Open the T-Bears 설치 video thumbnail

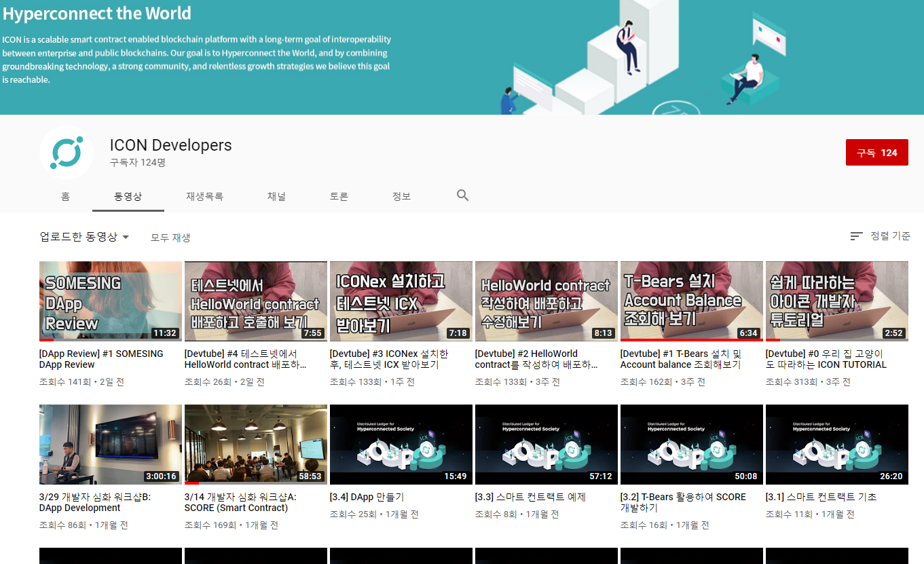(692, 301)
